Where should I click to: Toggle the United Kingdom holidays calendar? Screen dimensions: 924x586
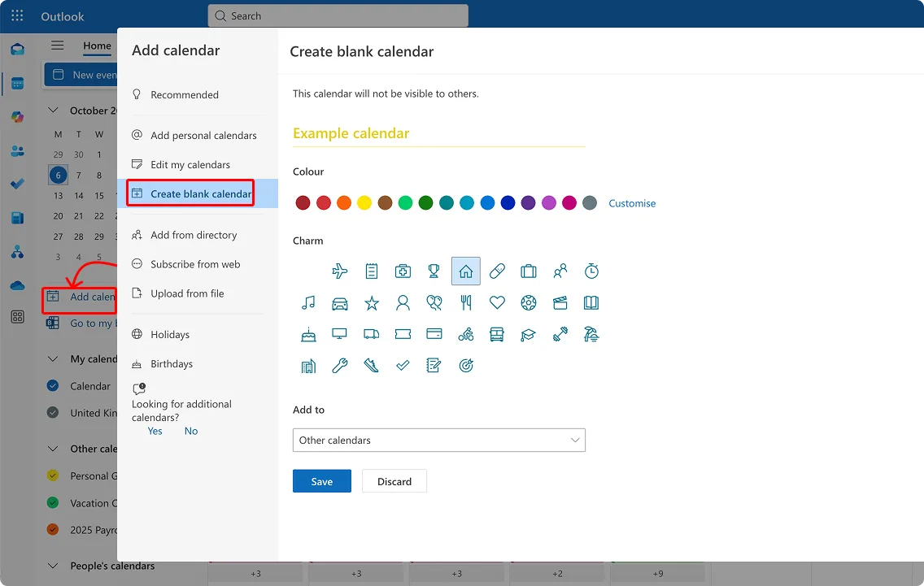pos(54,413)
